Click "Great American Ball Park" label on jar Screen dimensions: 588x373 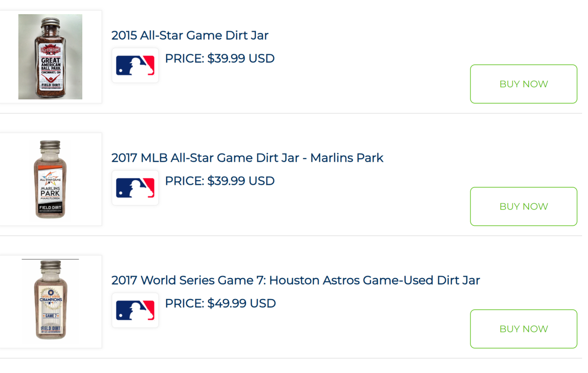pos(50,64)
